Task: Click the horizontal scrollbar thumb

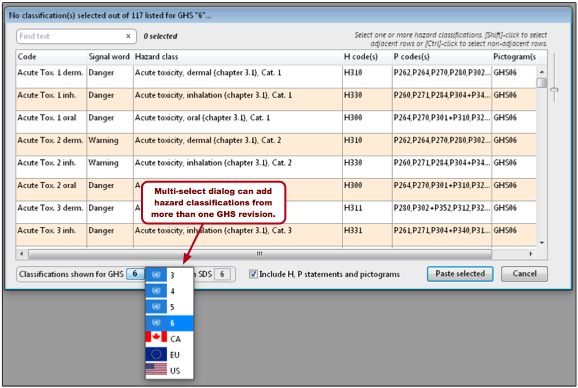Action: (x=260, y=254)
